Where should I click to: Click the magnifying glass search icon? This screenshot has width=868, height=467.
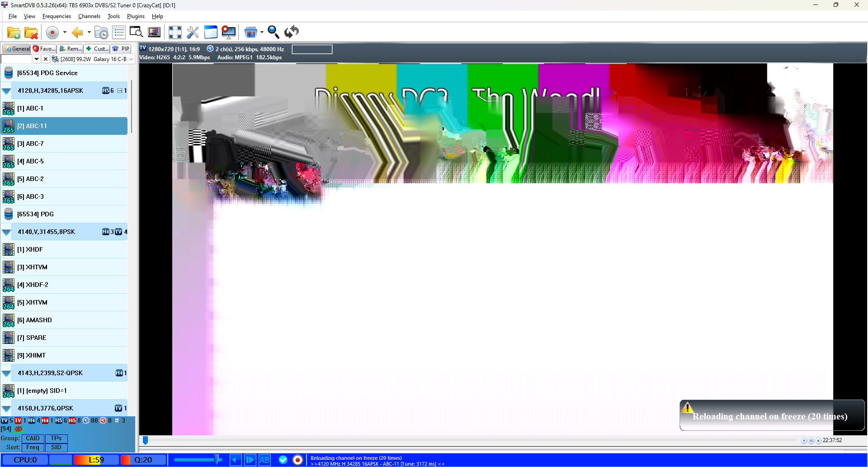click(273, 32)
